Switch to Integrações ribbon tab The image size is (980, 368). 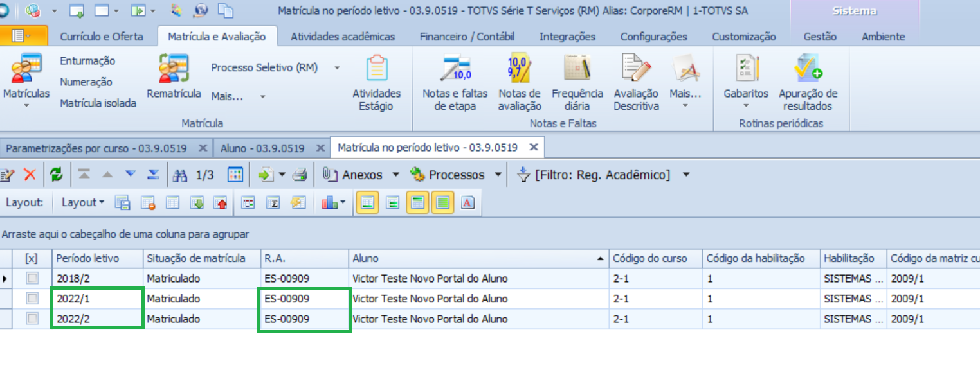point(567,37)
